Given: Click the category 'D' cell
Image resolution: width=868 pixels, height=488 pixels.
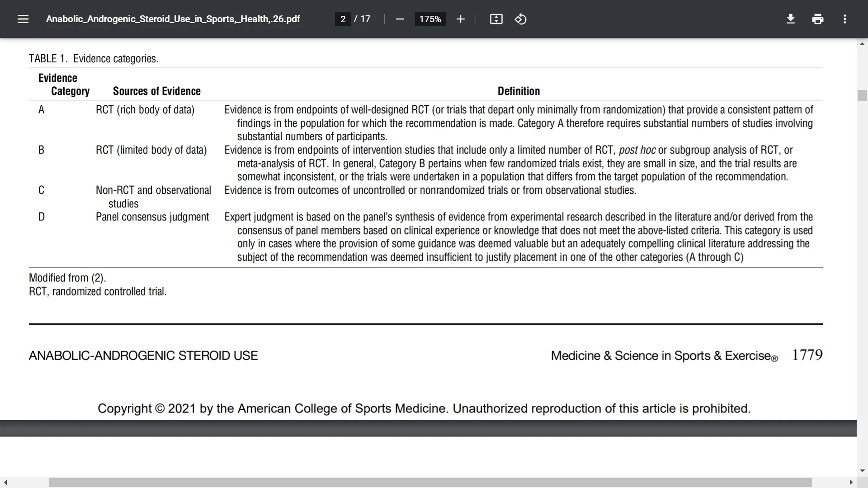Looking at the screenshot, I should [x=41, y=217].
